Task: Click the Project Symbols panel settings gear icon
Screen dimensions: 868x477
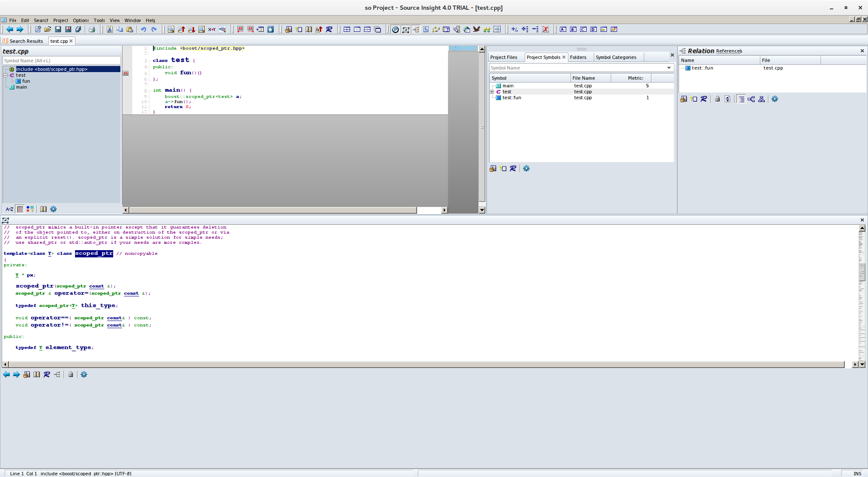Action: [x=526, y=168]
